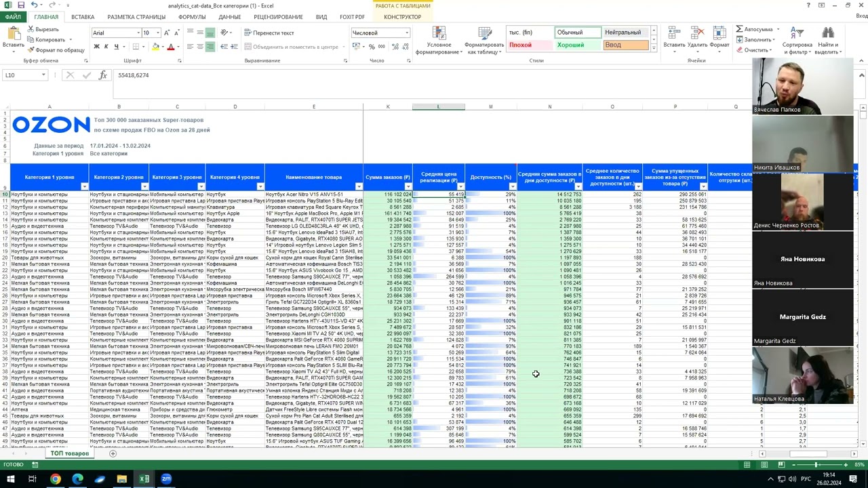Switch to Page Layout view in status bar
This screenshot has width=868, height=488.
click(764, 465)
